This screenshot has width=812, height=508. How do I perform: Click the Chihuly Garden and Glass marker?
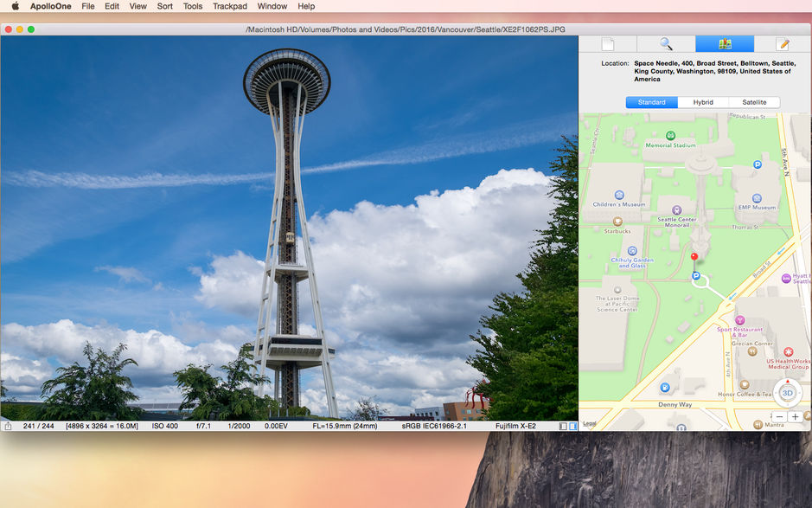(632, 250)
